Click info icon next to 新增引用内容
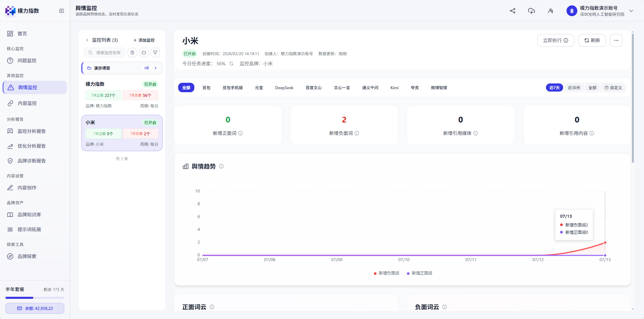644x319 pixels. coord(592,133)
